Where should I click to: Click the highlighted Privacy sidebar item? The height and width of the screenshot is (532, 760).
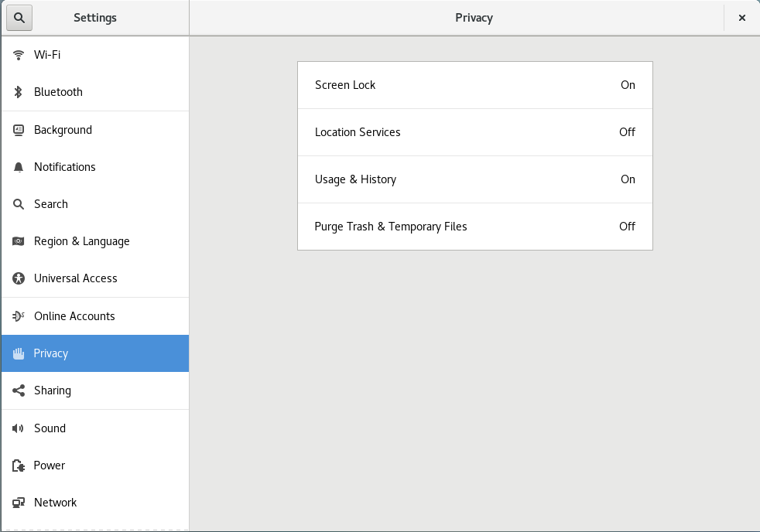click(95, 353)
